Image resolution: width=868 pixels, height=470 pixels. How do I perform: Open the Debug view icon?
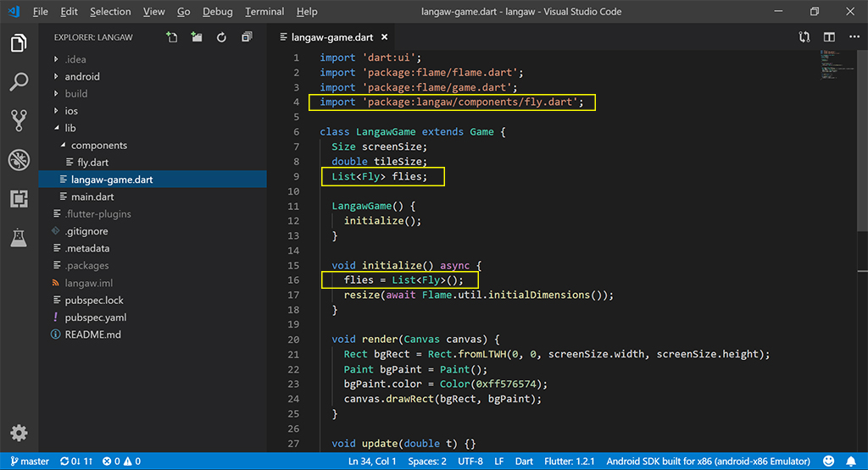tap(19, 160)
